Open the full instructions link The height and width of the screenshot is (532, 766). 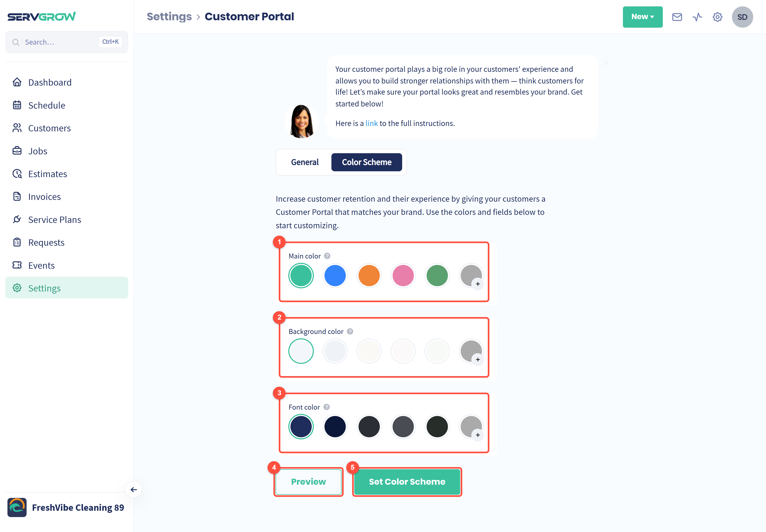tap(371, 123)
